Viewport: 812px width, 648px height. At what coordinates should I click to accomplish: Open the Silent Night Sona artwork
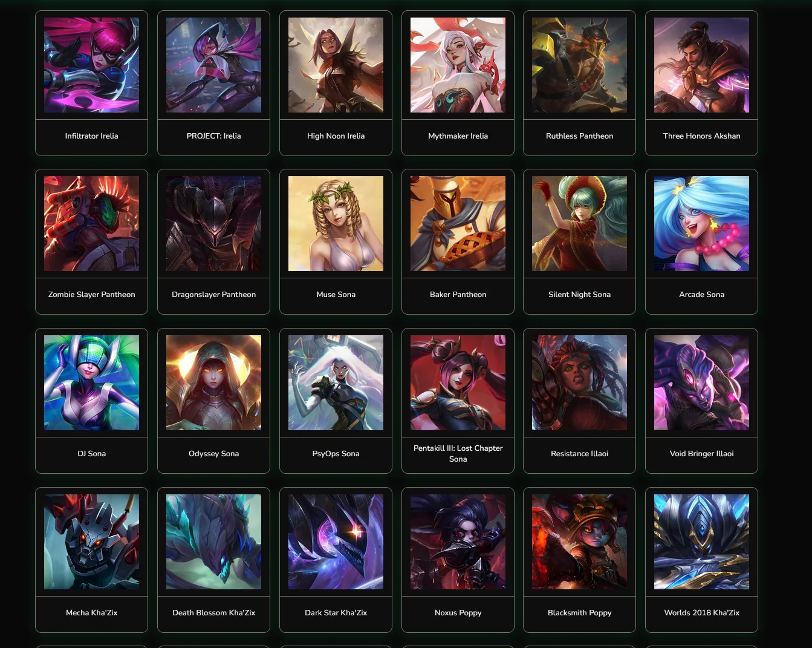(579, 223)
